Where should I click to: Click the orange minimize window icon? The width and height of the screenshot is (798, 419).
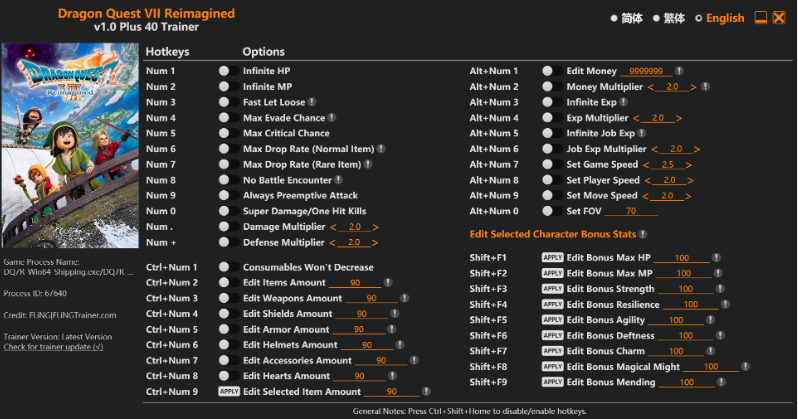[x=761, y=18]
